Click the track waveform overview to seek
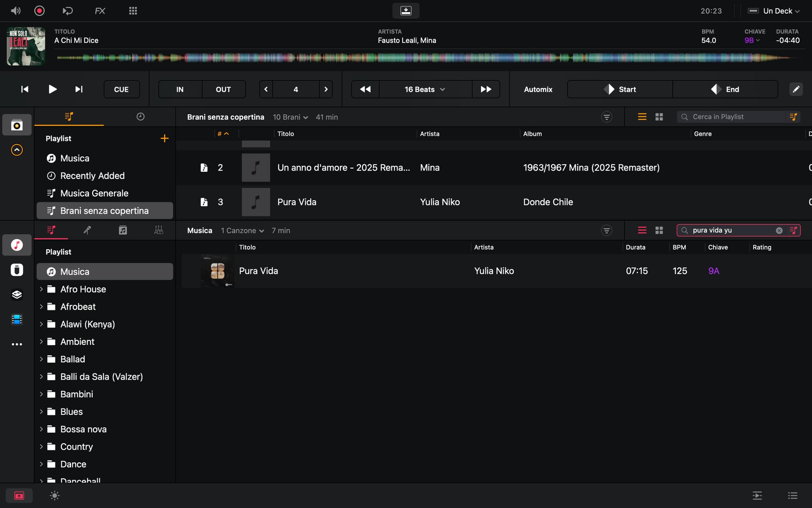The width and height of the screenshot is (812, 508). click(423, 58)
